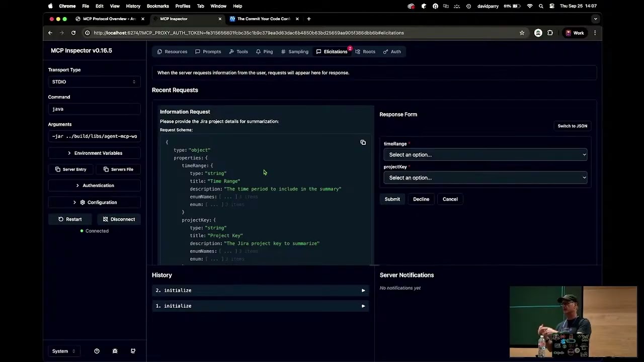View site information icon in address bar

click(87, 33)
